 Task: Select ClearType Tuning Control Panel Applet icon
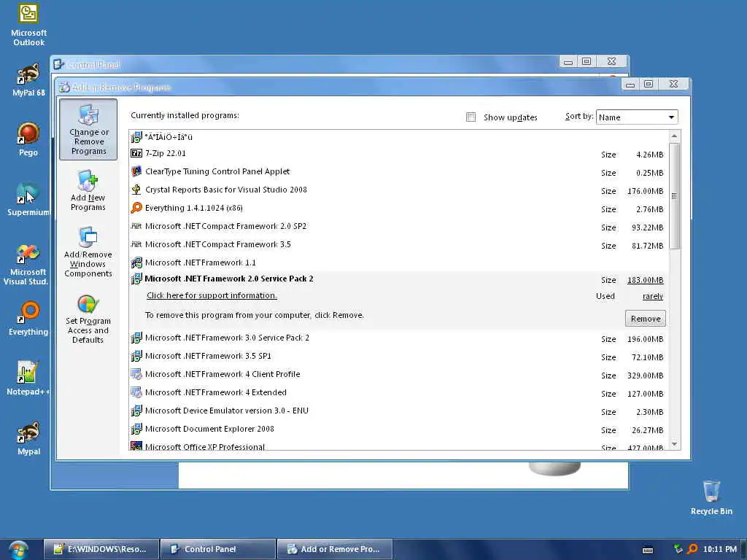tap(136, 171)
